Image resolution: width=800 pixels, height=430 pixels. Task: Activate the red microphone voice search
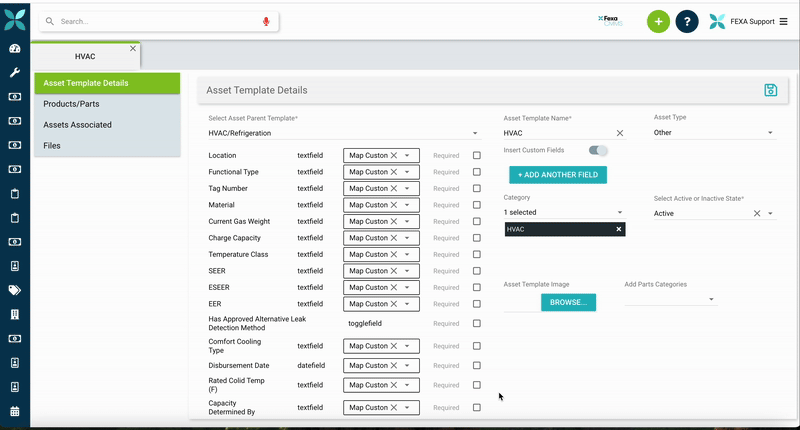coord(266,21)
